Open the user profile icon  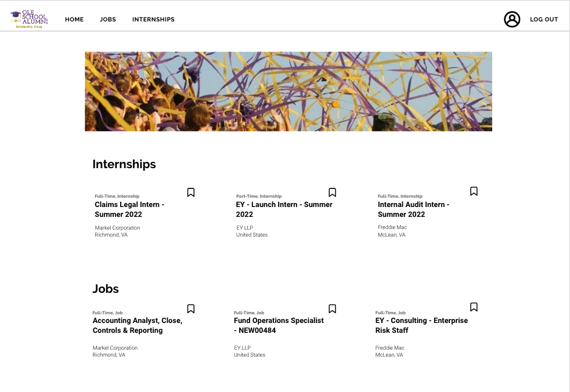click(x=511, y=19)
